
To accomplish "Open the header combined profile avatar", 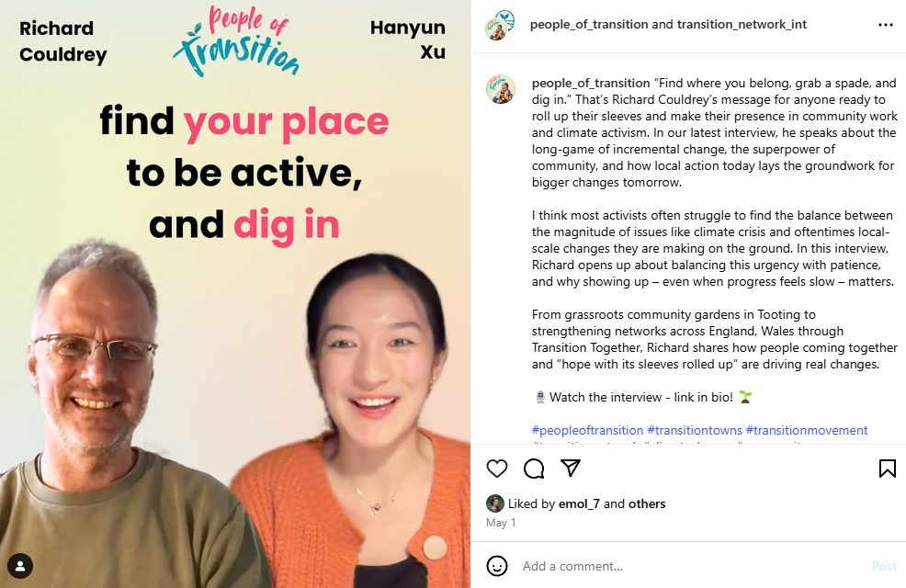I will (500, 25).
